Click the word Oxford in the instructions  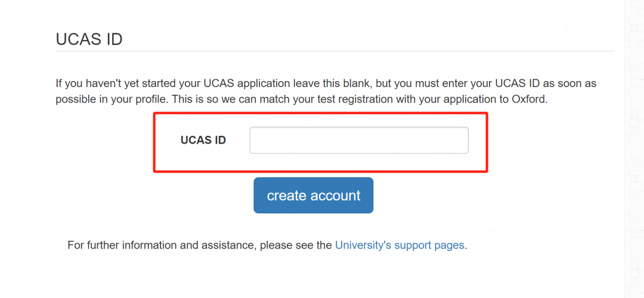tap(528, 100)
